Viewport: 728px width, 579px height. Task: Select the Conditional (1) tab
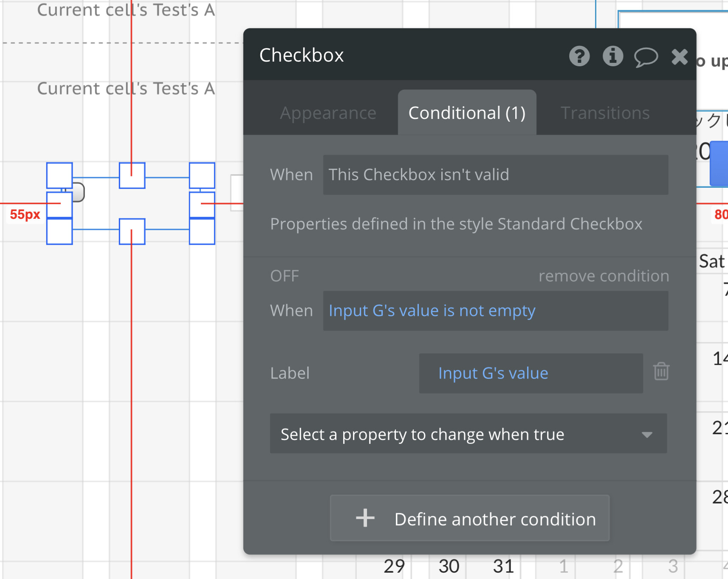coord(467,113)
